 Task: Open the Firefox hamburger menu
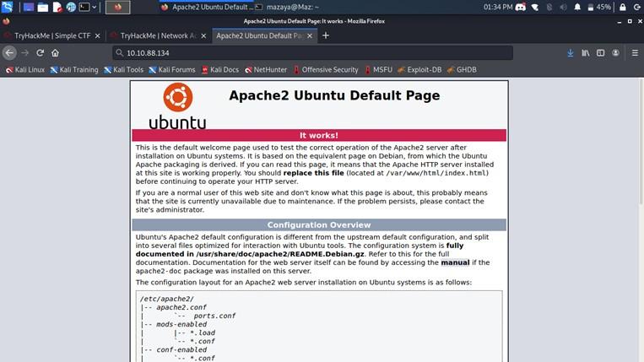[x=634, y=52]
